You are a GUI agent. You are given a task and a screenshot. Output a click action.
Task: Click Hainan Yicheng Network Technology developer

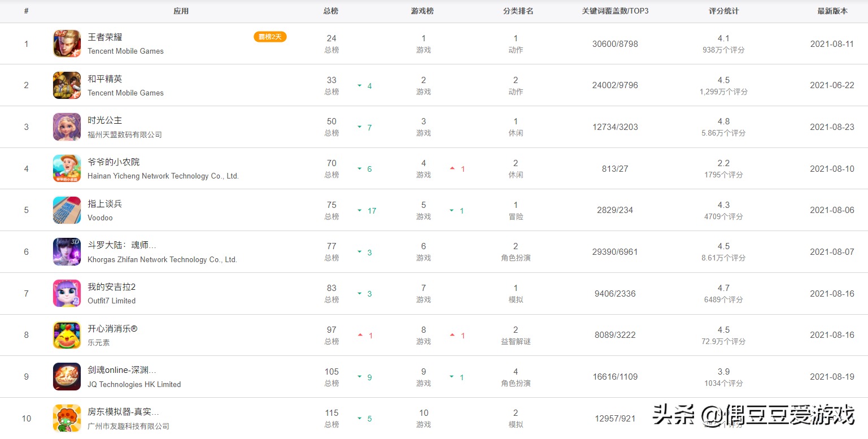[x=163, y=176]
